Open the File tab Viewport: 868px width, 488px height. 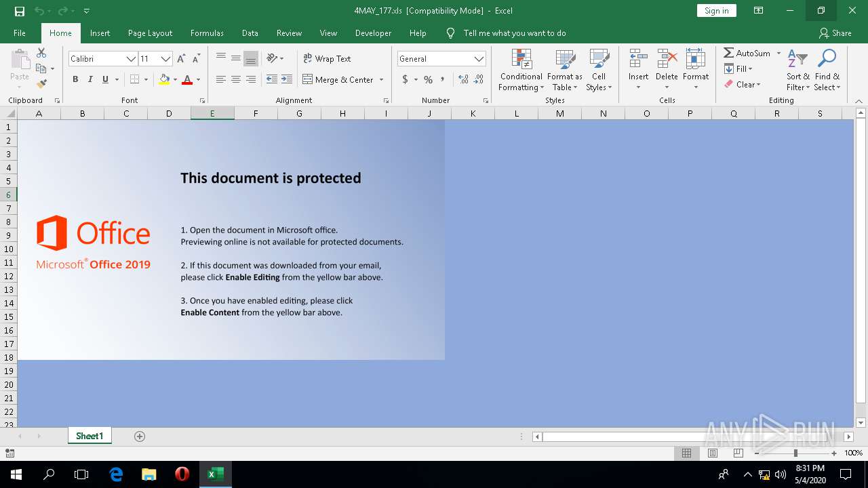[x=20, y=33]
